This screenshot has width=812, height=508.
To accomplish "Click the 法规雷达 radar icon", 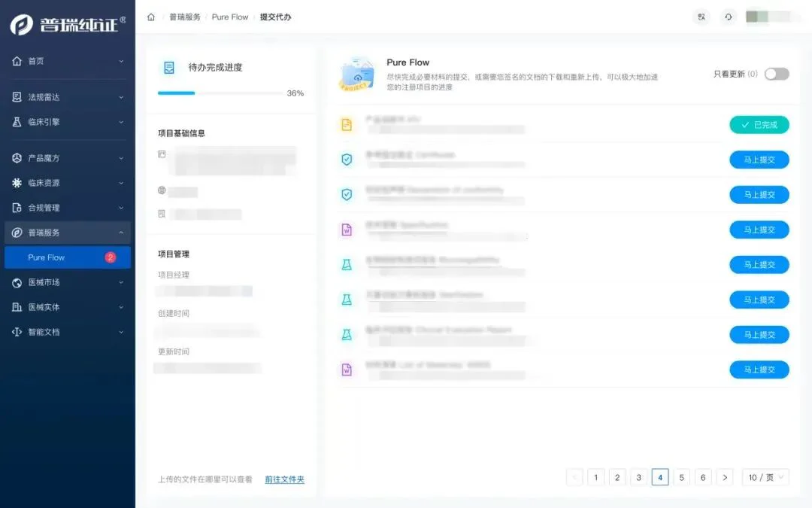I will pos(17,97).
